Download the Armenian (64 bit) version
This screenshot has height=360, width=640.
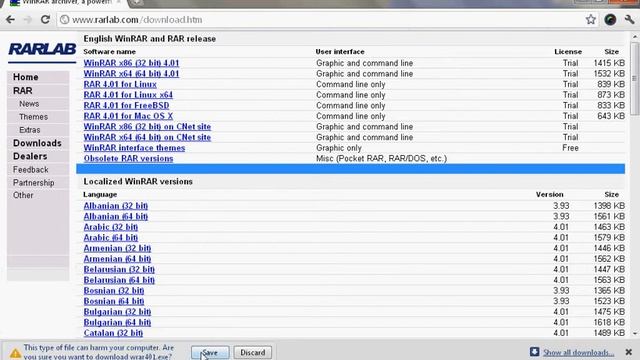click(117, 259)
